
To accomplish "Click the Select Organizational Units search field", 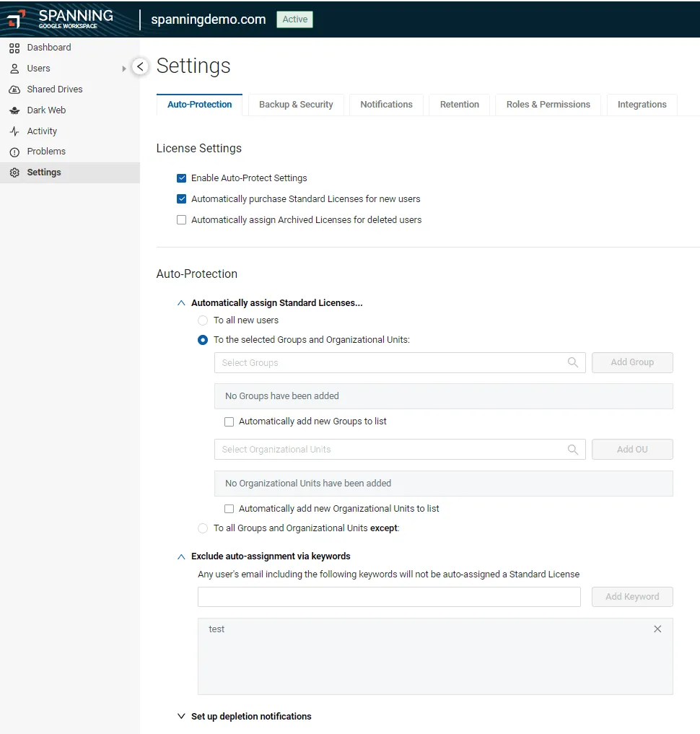I will tap(390, 449).
